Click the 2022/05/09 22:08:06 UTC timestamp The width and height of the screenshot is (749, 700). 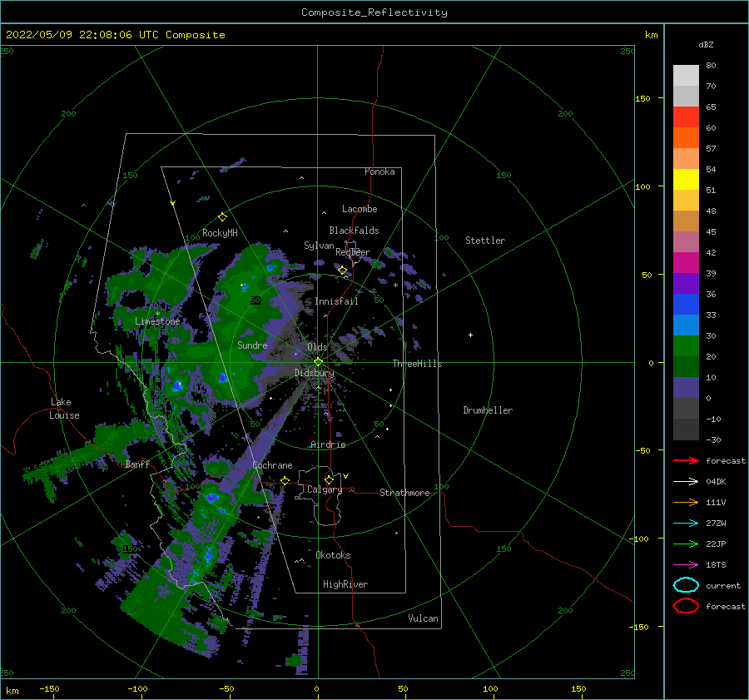(x=82, y=35)
